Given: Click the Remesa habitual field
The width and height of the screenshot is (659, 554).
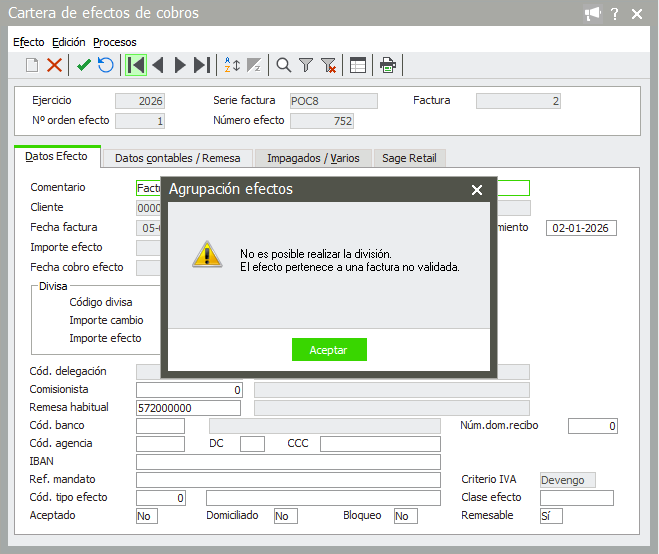Looking at the screenshot, I should (x=188, y=408).
